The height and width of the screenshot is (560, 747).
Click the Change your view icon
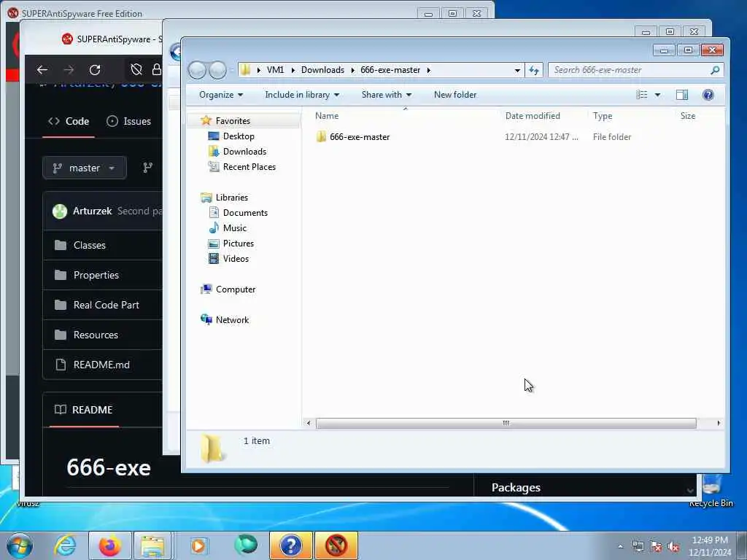pyautogui.click(x=642, y=95)
